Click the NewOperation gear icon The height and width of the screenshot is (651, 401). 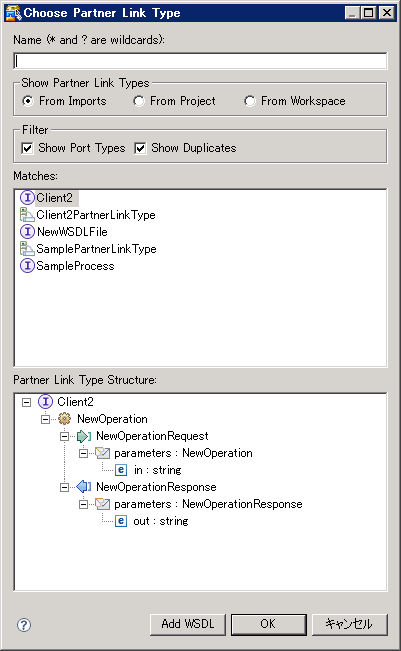(x=64, y=418)
